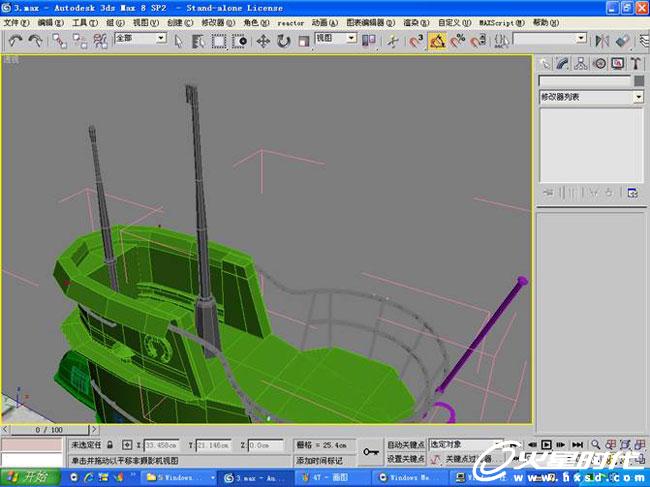Toggle the highlighted Angle Snap button

[x=437, y=41]
